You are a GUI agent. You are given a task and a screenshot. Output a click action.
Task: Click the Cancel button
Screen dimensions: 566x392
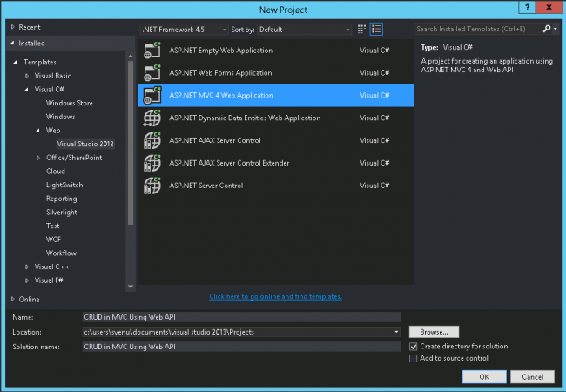[532, 377]
